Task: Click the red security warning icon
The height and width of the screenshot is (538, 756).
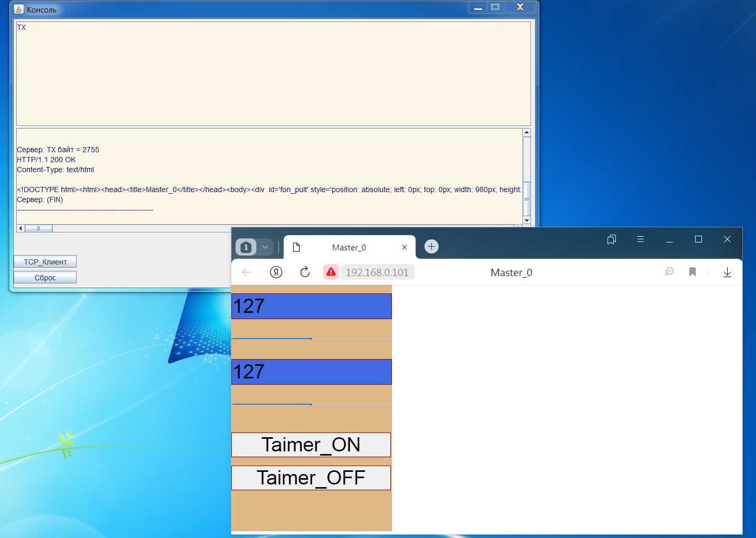Action: tap(331, 272)
